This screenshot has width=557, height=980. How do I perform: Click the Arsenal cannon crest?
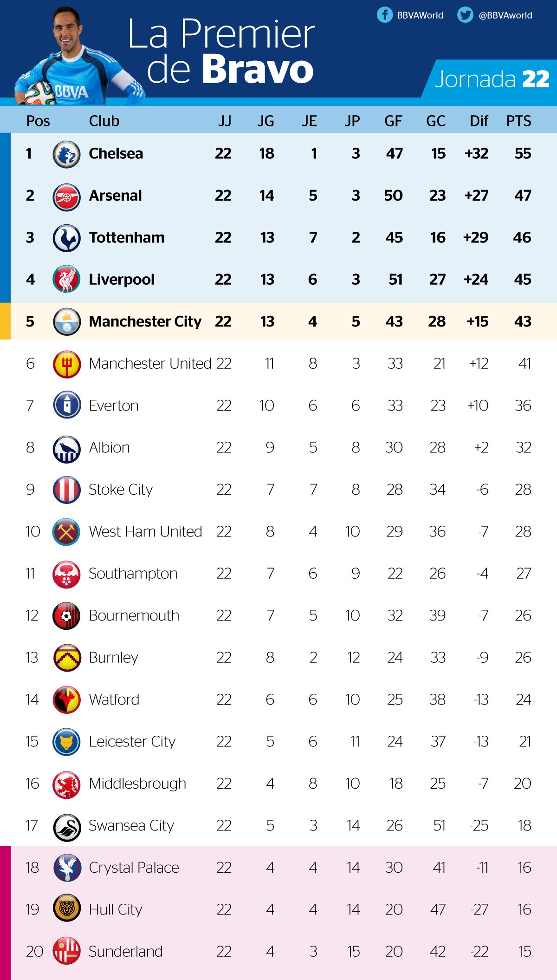pyautogui.click(x=67, y=196)
